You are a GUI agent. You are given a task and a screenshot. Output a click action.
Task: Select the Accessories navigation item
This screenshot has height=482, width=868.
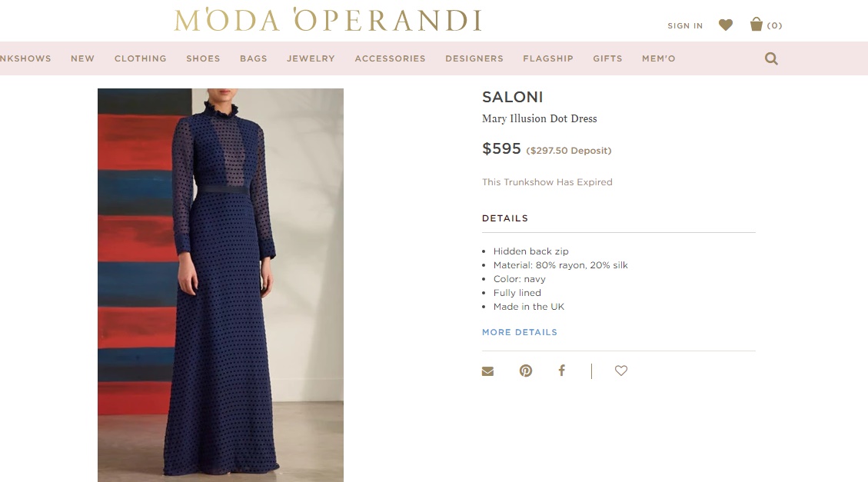(391, 58)
